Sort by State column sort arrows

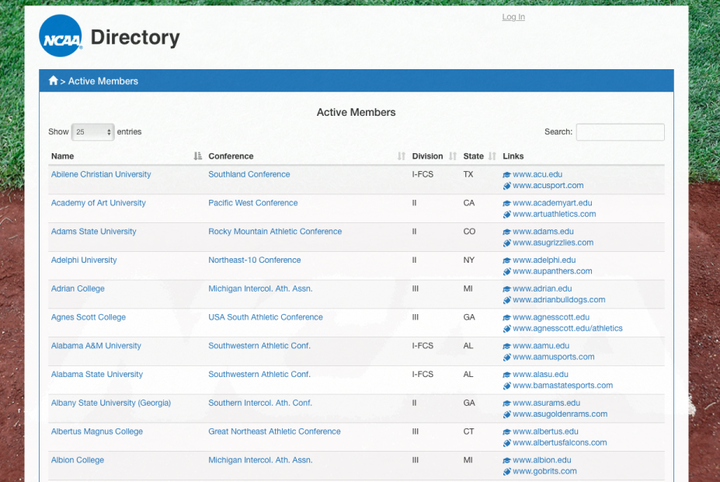coord(492,156)
